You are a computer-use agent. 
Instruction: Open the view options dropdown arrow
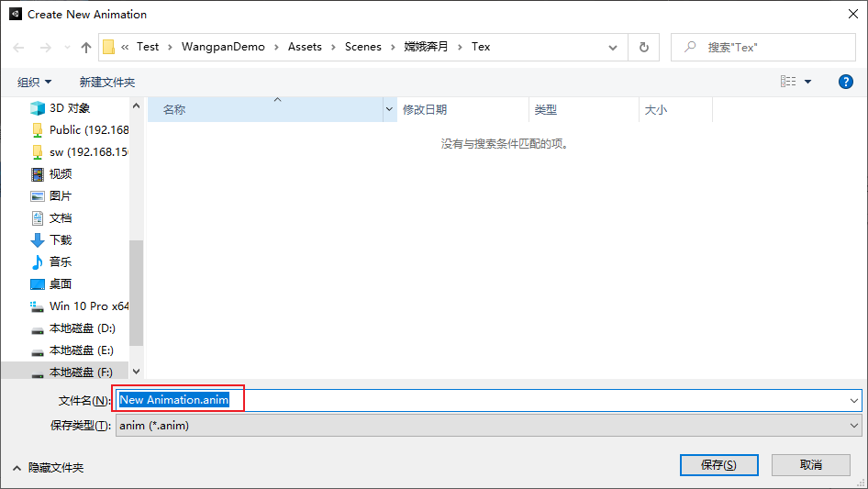click(807, 82)
